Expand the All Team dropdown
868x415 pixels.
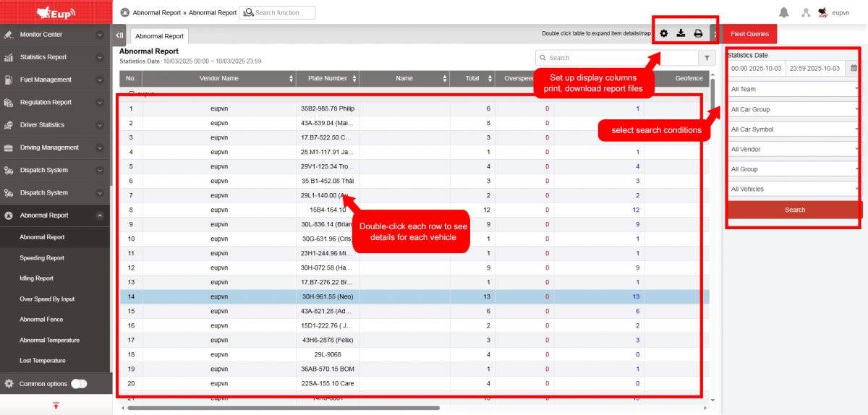(x=793, y=89)
